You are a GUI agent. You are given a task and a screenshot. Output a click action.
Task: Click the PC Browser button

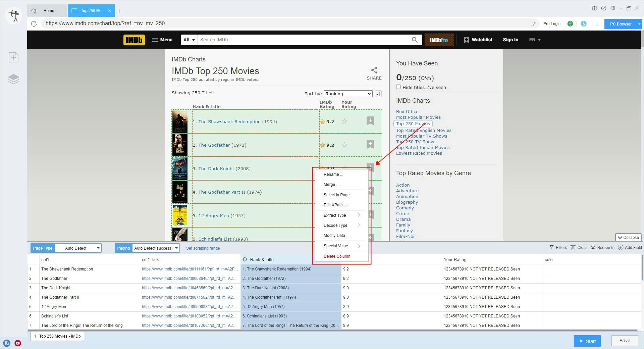tap(621, 24)
